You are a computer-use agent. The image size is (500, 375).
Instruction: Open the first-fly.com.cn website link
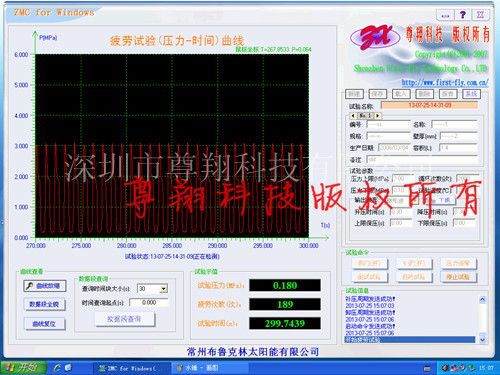445,82
